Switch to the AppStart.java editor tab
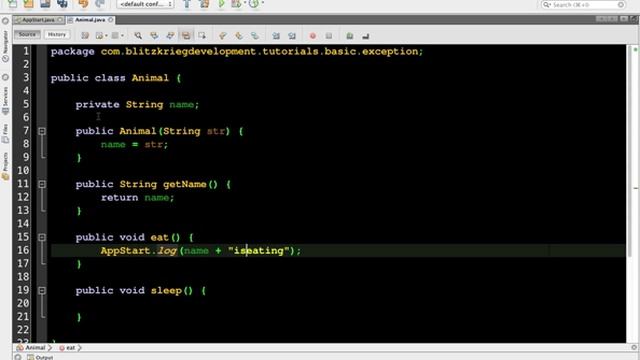The image size is (640, 360). (x=38, y=20)
